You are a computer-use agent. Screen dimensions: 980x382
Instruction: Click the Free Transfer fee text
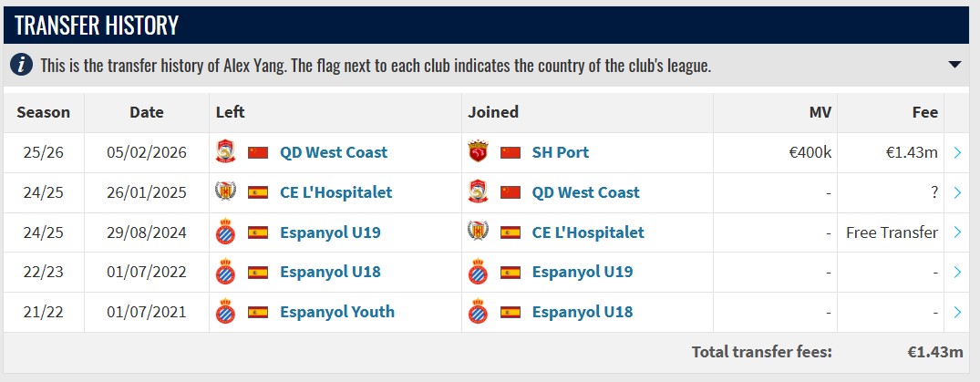892,232
